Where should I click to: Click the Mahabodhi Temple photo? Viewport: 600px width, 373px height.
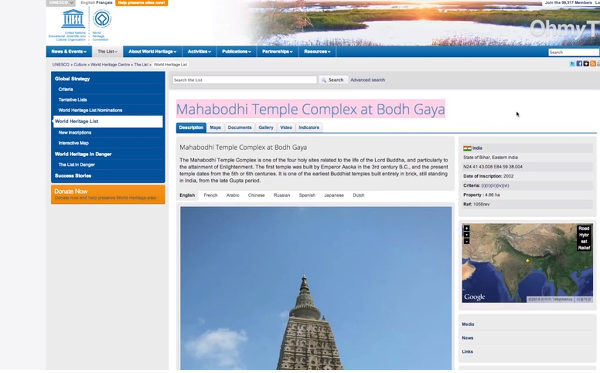point(316,288)
